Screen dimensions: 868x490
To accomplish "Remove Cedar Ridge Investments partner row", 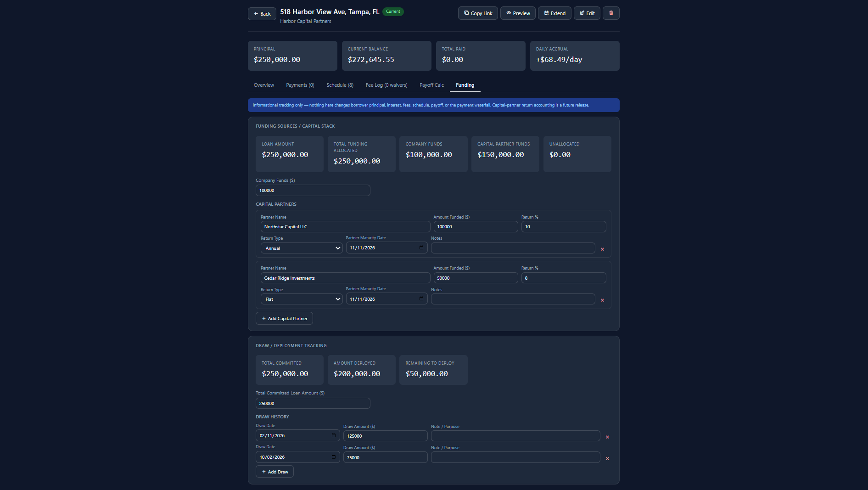I will [602, 300].
